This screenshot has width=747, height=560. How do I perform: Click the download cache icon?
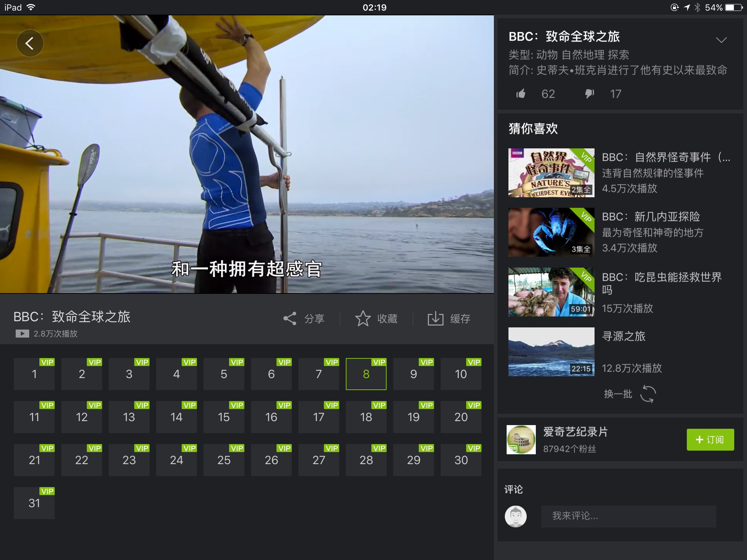click(436, 319)
